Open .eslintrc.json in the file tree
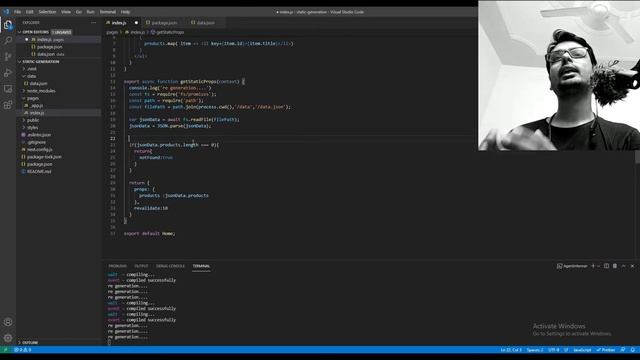640x360 pixels. [x=39, y=135]
